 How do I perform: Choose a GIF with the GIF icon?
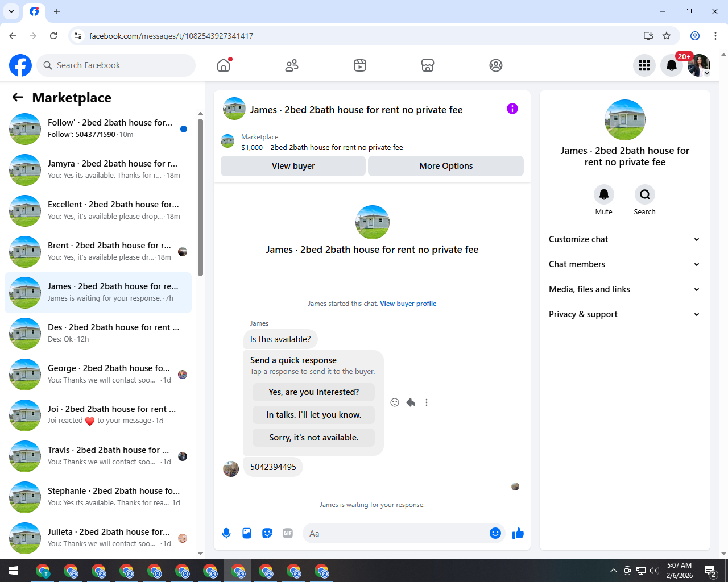288,533
